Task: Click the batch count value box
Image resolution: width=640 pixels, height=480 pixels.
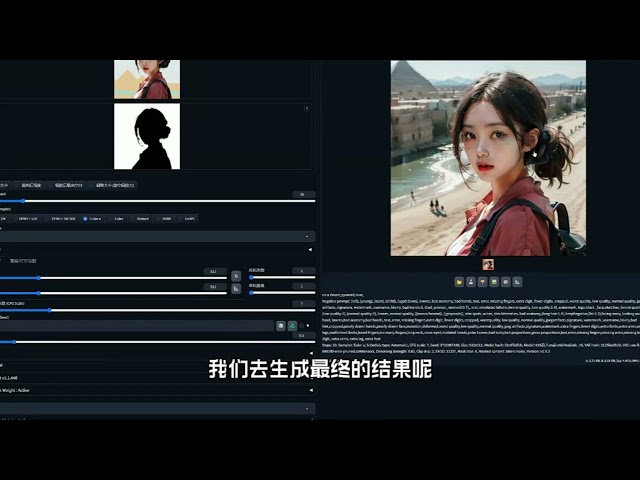Action: coord(304,271)
